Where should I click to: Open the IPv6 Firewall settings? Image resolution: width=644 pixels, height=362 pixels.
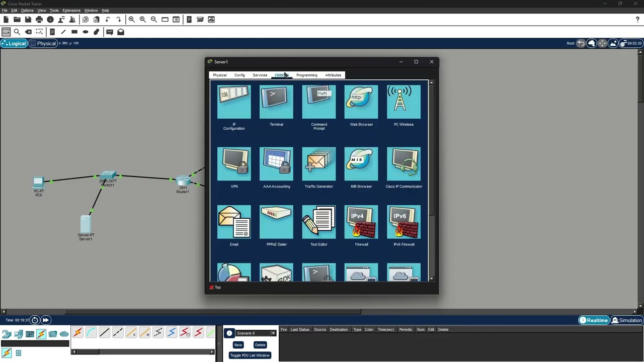pos(404,222)
